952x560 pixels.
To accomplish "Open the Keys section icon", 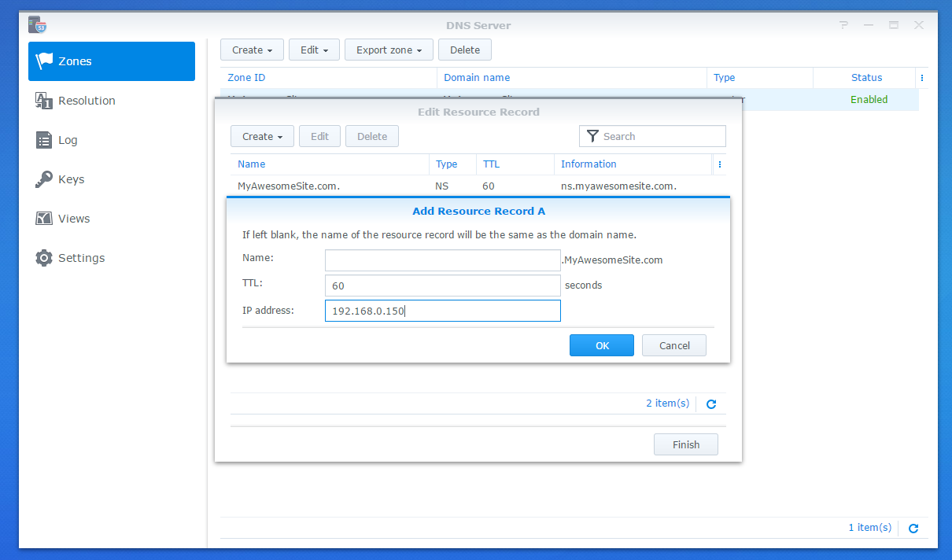I will pos(44,179).
